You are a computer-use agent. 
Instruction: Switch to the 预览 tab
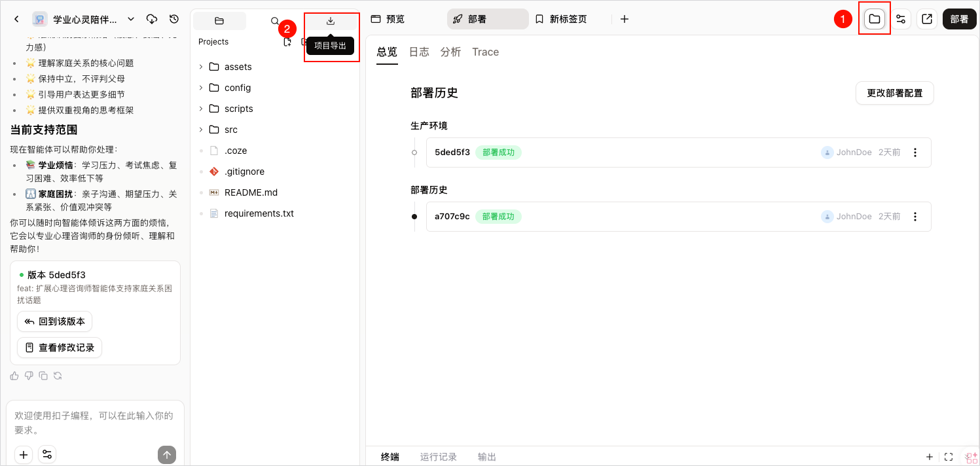[x=388, y=20]
